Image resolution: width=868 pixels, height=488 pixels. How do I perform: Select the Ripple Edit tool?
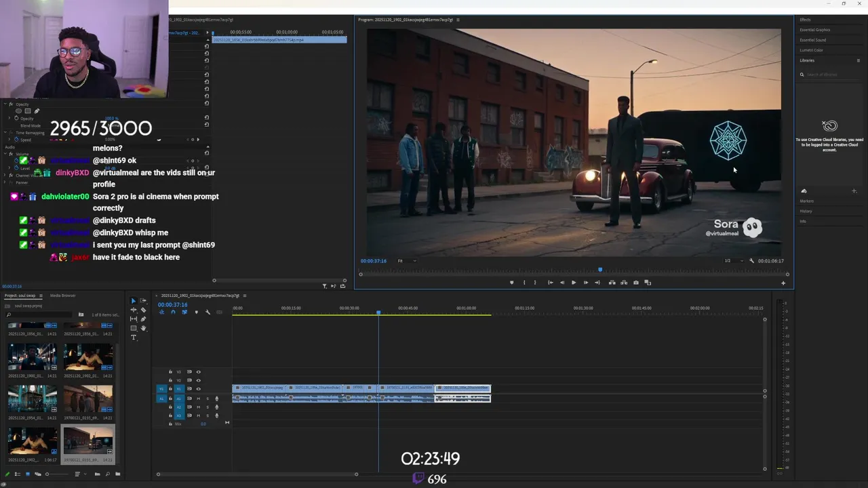(134, 310)
